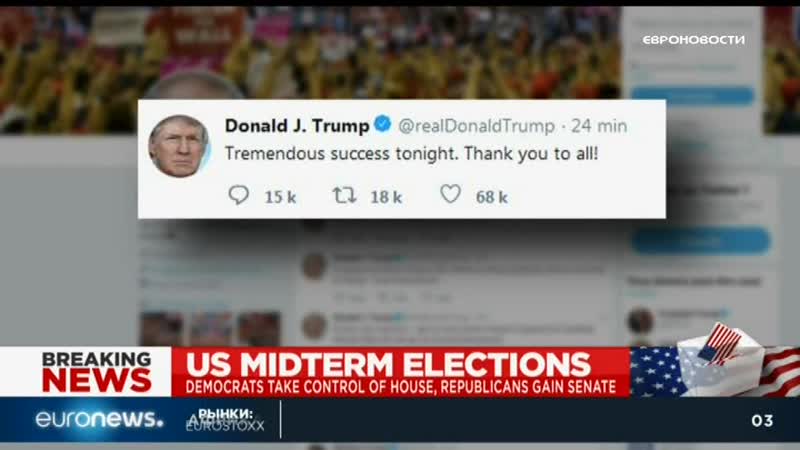Viewport: 800px width, 450px height.
Task: Click the reply speech bubble icon
Action: [x=238, y=195]
